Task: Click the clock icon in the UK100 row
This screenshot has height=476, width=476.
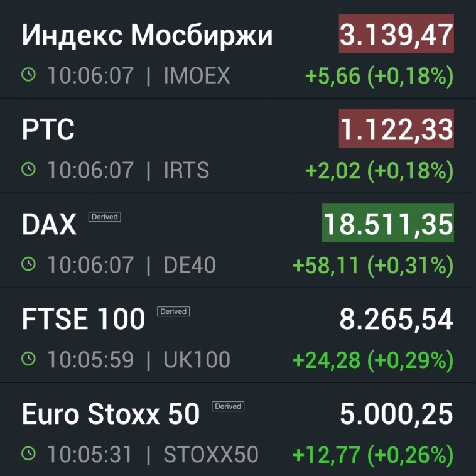Action: [29, 359]
